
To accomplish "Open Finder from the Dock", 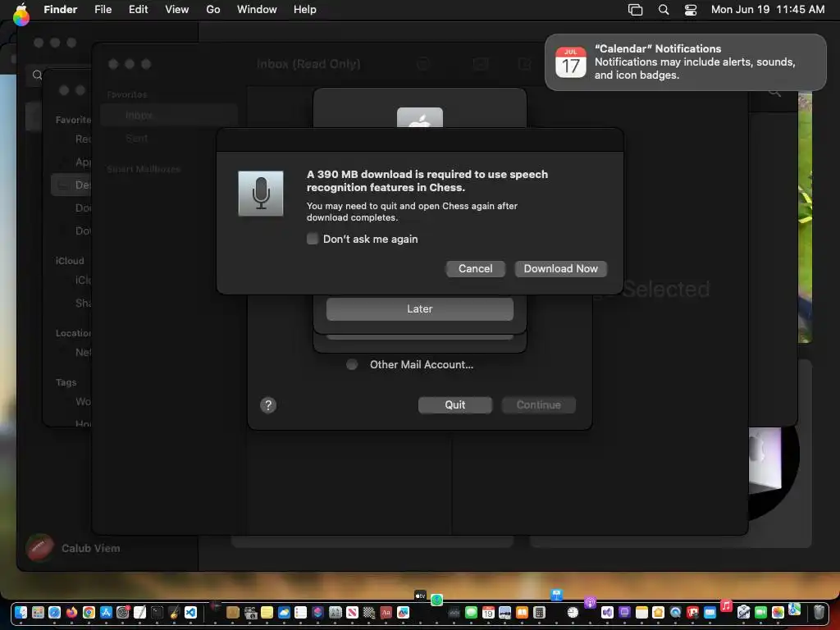I will 21,612.
